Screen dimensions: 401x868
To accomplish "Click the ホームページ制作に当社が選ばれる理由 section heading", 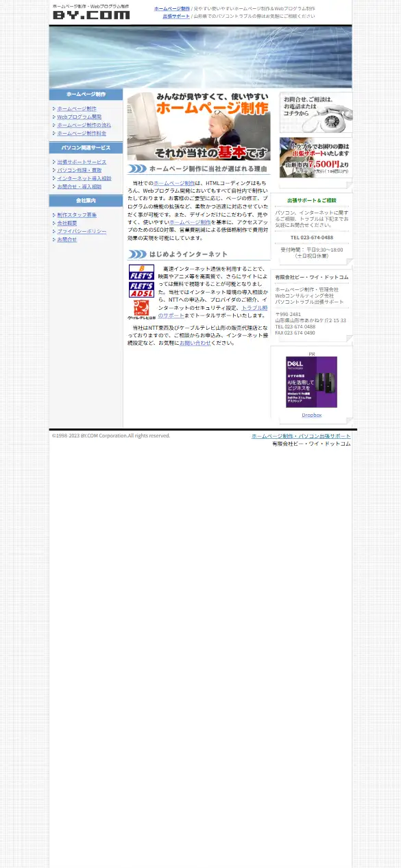I will point(197,169).
